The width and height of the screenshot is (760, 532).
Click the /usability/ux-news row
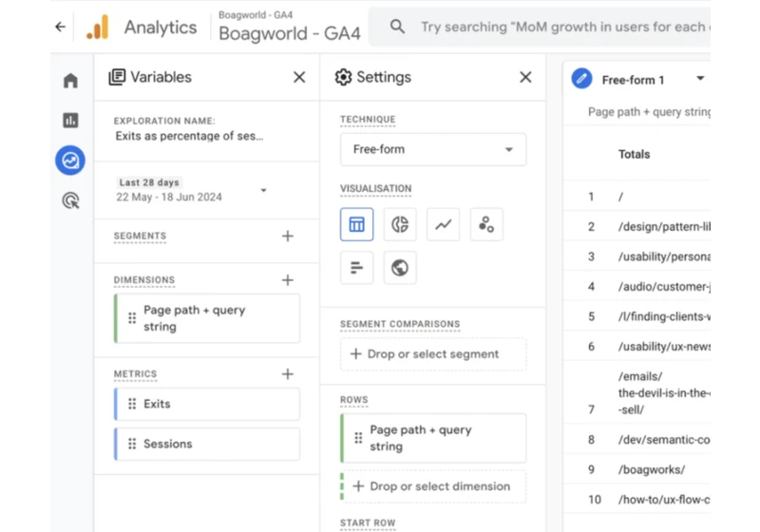[636, 347]
